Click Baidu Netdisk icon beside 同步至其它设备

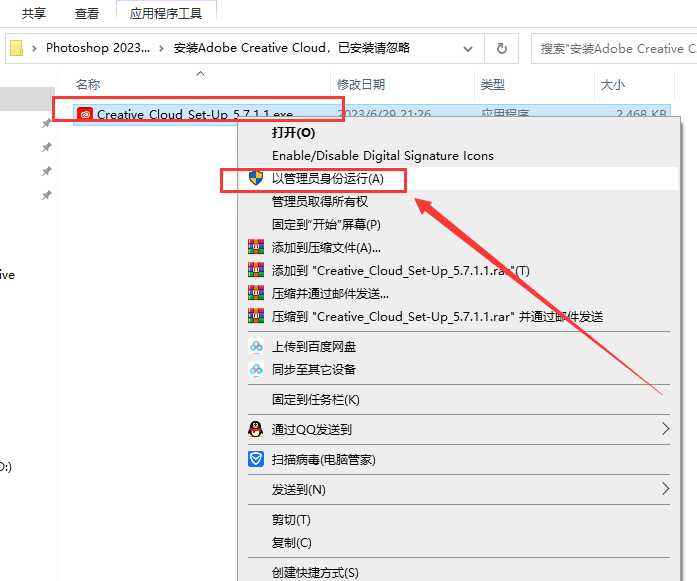[256, 369]
